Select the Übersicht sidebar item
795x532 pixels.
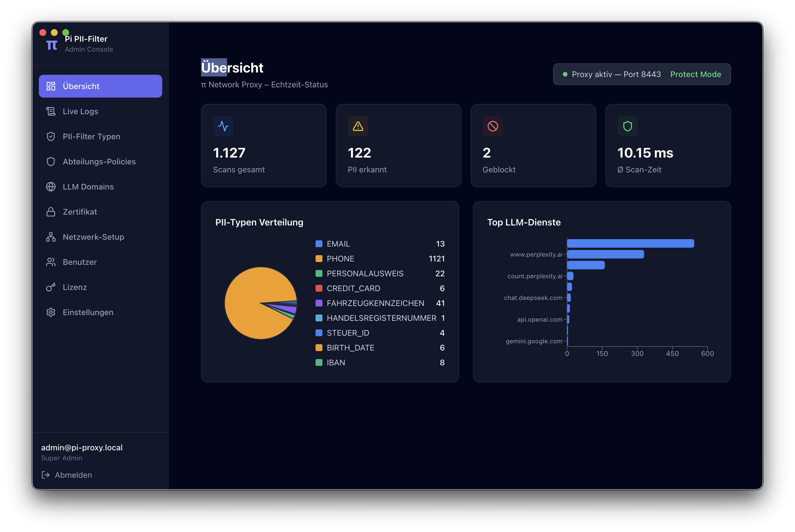[x=100, y=86]
